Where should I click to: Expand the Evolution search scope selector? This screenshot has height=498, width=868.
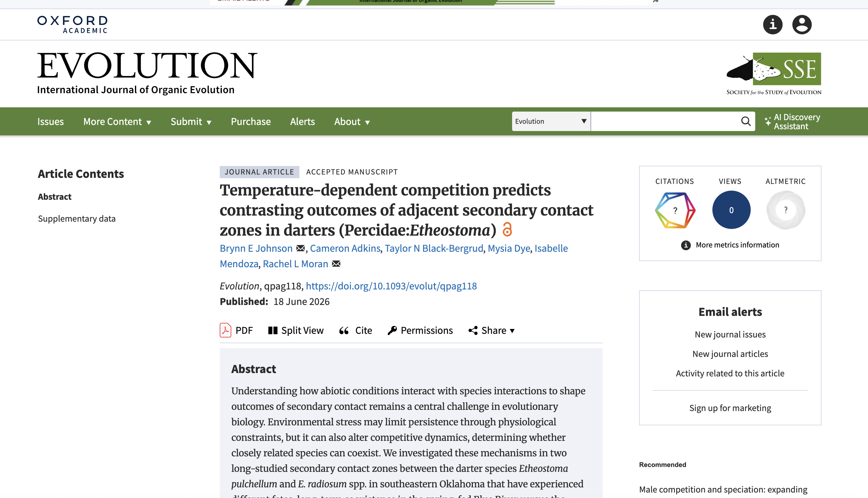pyautogui.click(x=551, y=121)
